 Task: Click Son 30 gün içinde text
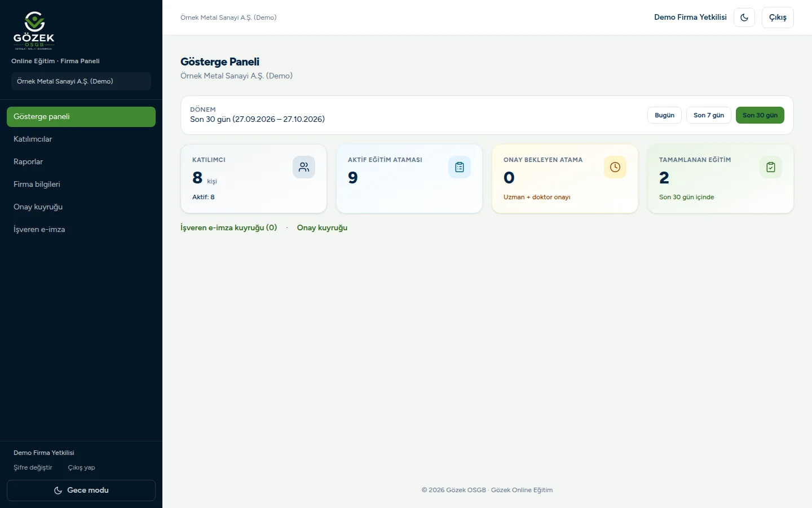click(x=686, y=197)
